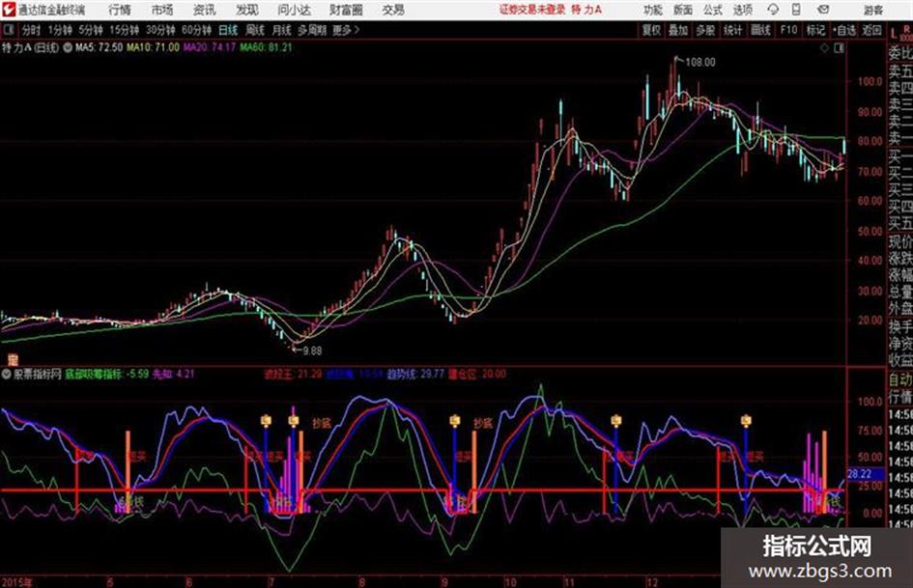913x588 pixels.
Task: Click the 游客 user account label
Action: (872, 10)
